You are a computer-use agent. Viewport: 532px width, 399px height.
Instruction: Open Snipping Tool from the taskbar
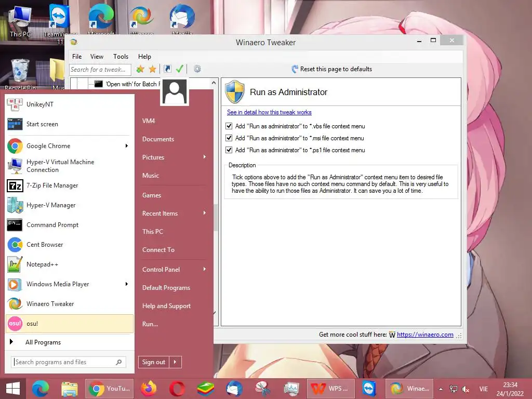(262, 389)
